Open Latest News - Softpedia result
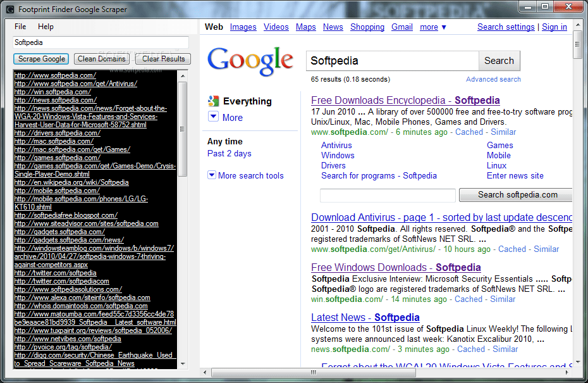This screenshot has height=383, width=588. (365, 317)
